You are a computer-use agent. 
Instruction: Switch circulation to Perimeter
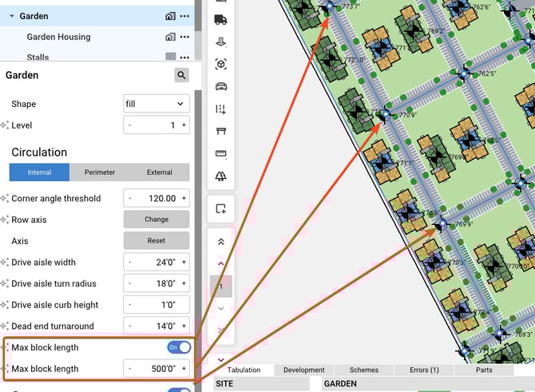(100, 172)
